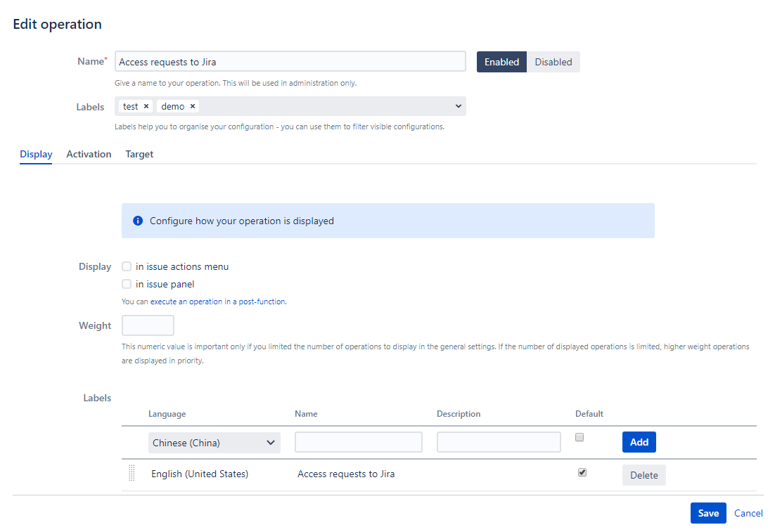Expand the Labels selection dropdown
This screenshot has width=775, height=532.
(459, 106)
